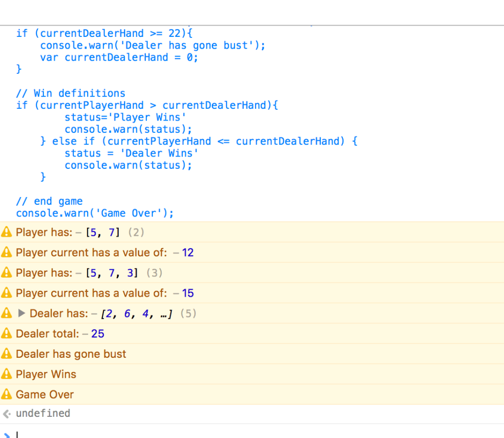Image resolution: width=504 pixels, height=438 pixels.
Task: Click the warning icon next to 'Game Over'
Action: pyautogui.click(x=6, y=394)
